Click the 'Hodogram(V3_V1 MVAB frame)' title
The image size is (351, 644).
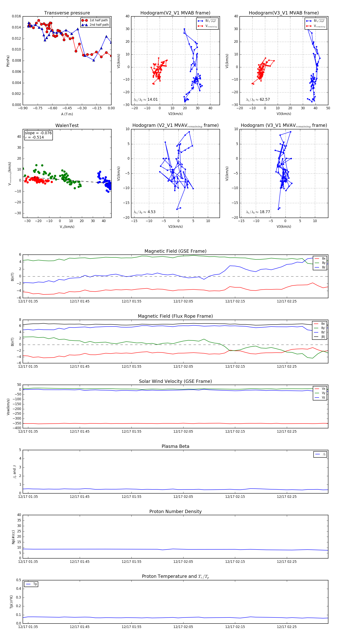[284, 13]
